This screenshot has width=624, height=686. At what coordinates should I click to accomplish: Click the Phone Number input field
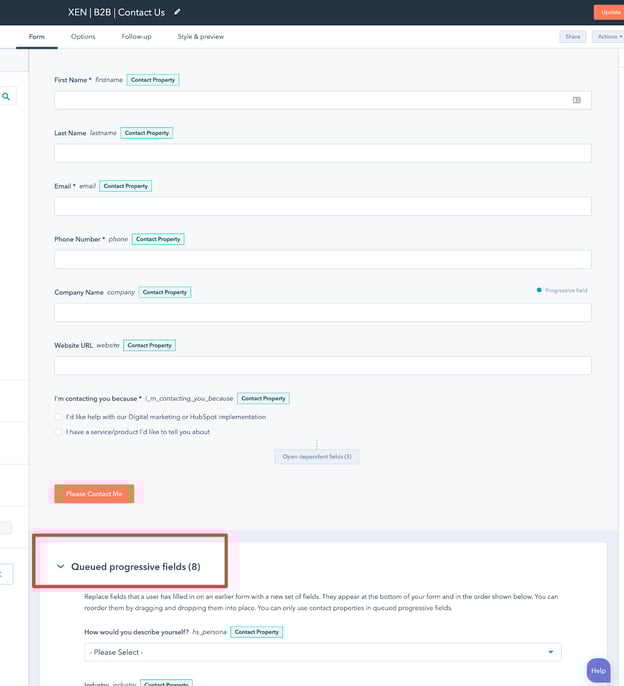coord(322,259)
